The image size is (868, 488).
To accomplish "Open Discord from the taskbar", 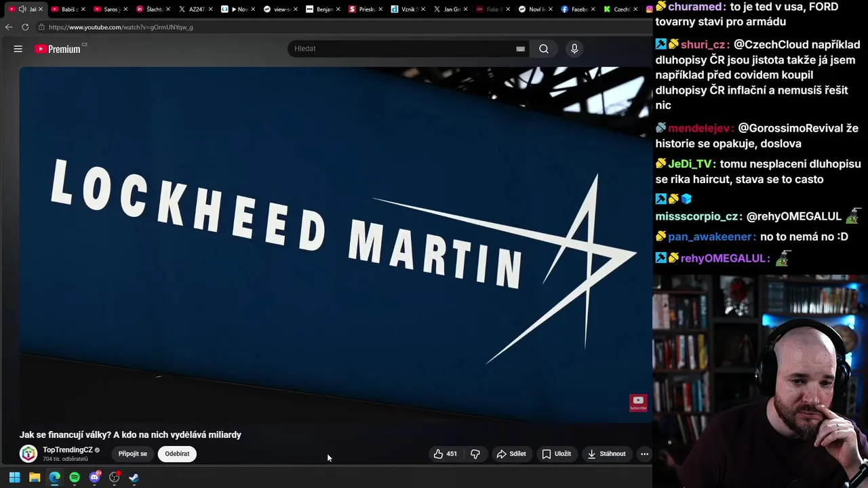I will pos(94,477).
